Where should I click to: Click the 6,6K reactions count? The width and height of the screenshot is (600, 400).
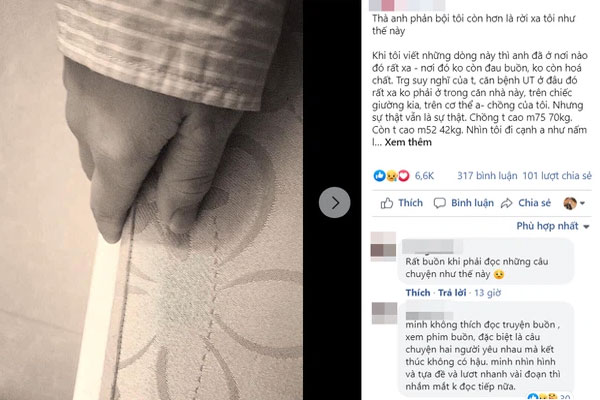(x=424, y=176)
